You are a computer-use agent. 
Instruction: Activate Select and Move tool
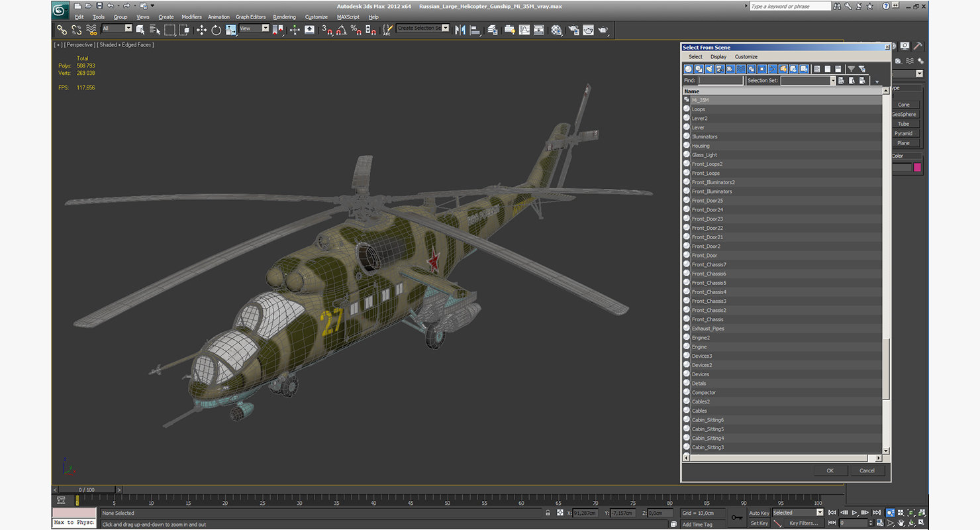tap(201, 30)
